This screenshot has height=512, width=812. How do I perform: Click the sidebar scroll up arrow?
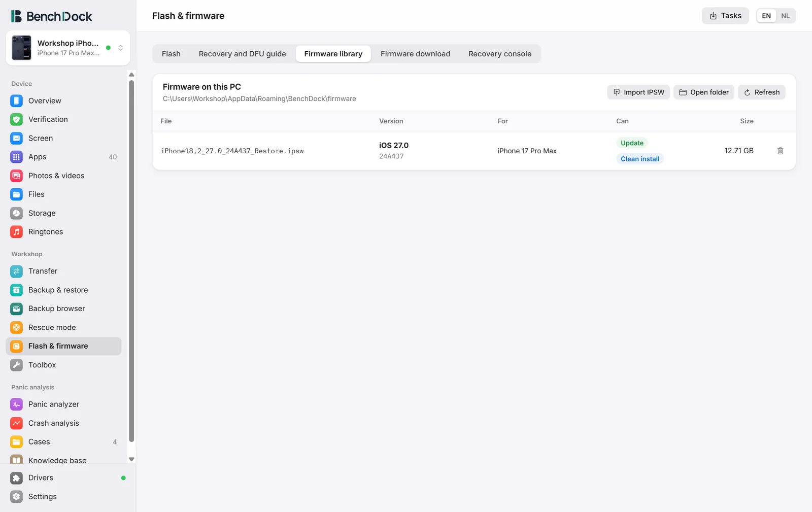(131, 75)
